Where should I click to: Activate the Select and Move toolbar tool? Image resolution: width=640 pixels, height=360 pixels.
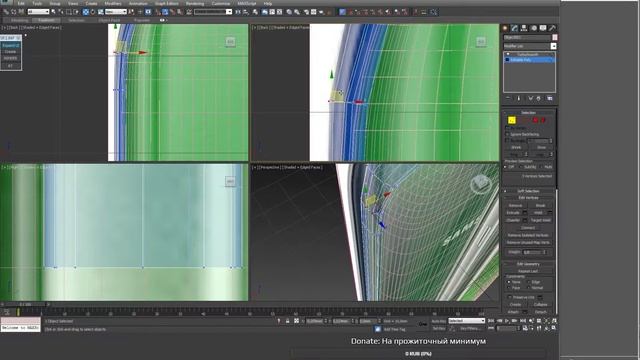pos(86,12)
